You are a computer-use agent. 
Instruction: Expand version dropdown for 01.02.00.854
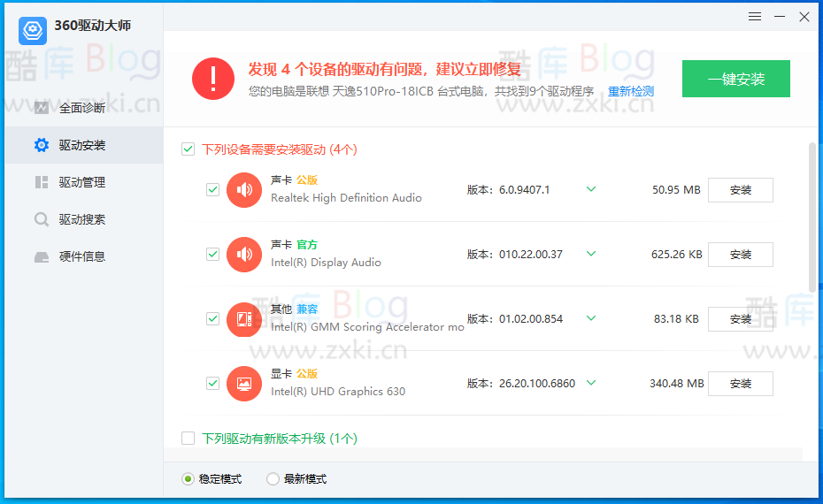591,318
